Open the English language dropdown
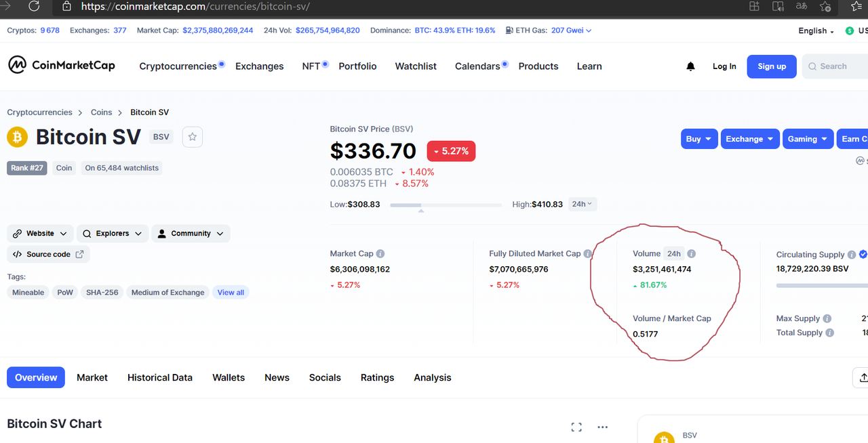Viewport: 868px width, 443px height. coord(816,30)
